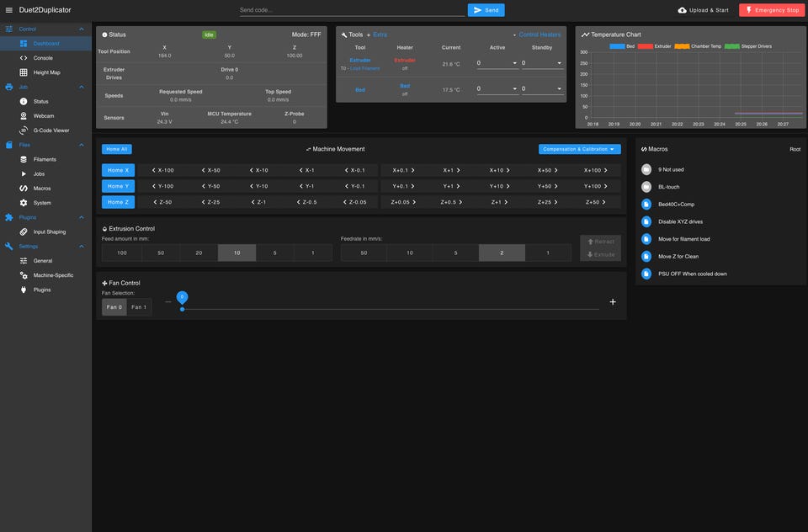Click the fan speed slider track

(391, 309)
